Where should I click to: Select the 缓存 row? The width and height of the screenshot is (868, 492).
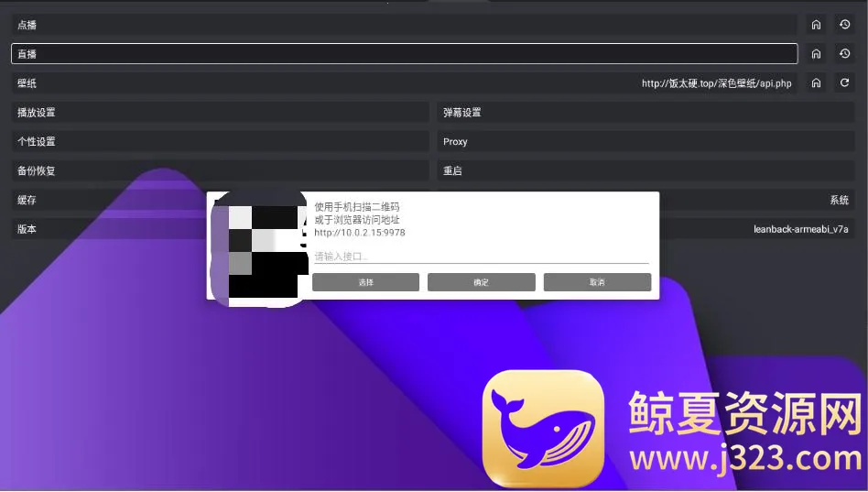tap(109, 200)
